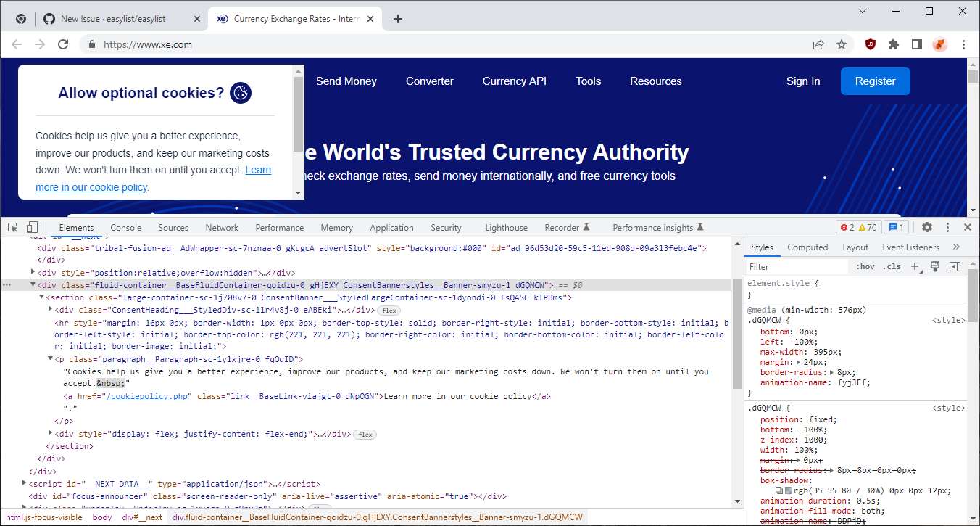
Task: Expand the section element in DOM tree
Action: coord(41,297)
